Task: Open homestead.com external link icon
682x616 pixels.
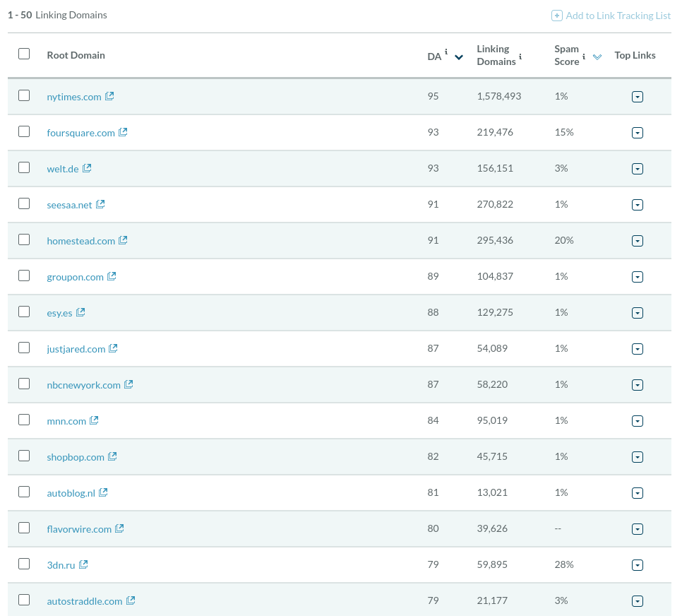Action: click(x=123, y=240)
